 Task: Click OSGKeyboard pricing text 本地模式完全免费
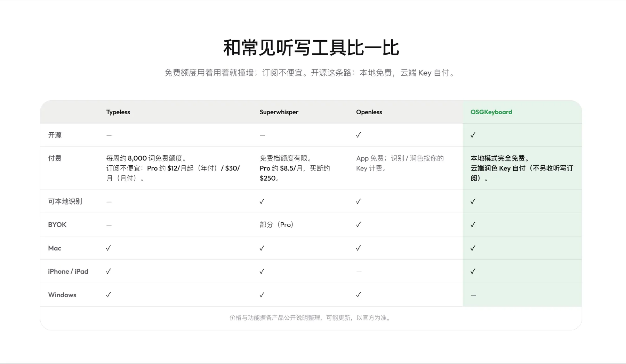pos(500,158)
